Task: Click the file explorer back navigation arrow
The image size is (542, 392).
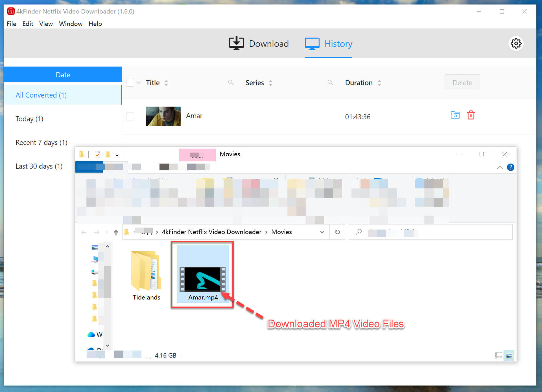Action: 84,232
